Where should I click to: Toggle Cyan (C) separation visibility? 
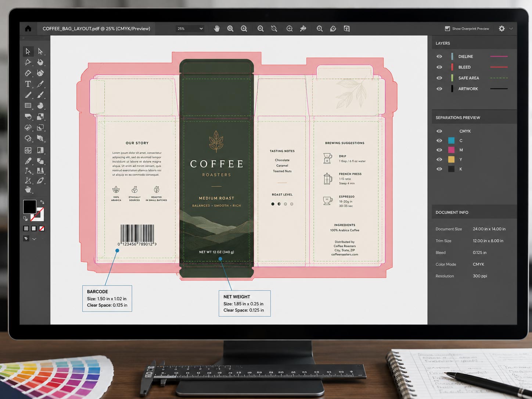tap(439, 141)
